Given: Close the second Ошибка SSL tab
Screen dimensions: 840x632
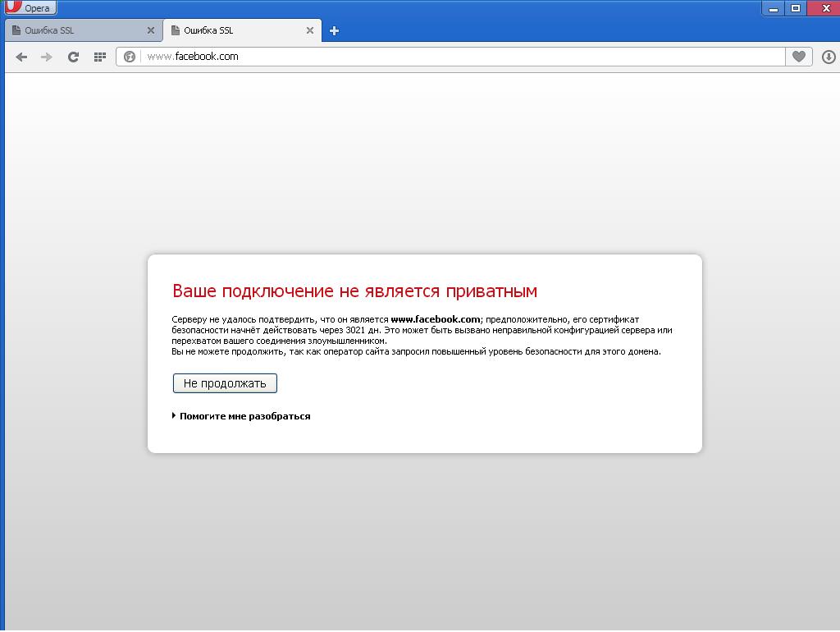Looking at the screenshot, I should tap(309, 30).
